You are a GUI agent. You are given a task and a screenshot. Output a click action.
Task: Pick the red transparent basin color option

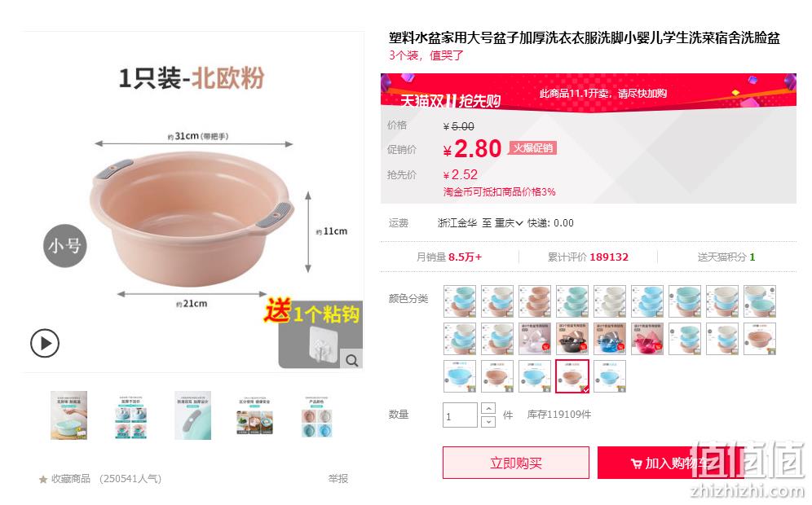coord(647,339)
